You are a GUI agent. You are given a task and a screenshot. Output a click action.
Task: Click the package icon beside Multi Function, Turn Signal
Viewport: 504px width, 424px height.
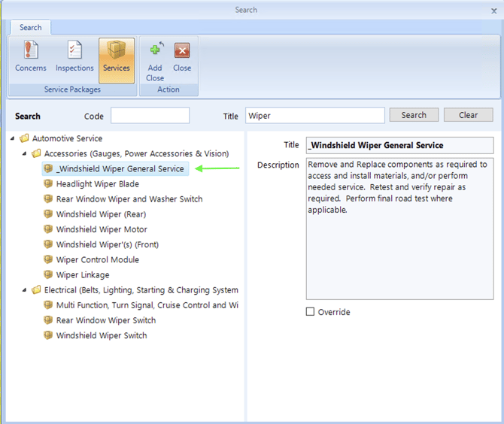[x=48, y=304]
